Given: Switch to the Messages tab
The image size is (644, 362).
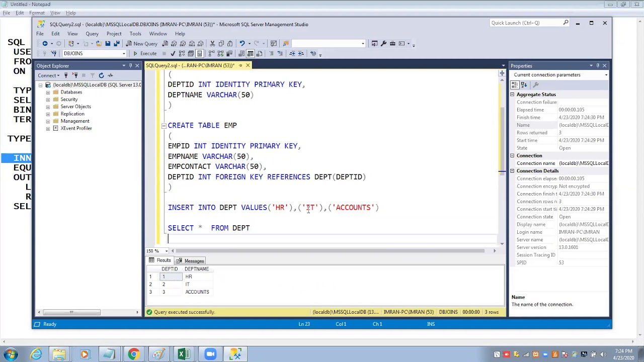Looking at the screenshot, I should point(190,261).
